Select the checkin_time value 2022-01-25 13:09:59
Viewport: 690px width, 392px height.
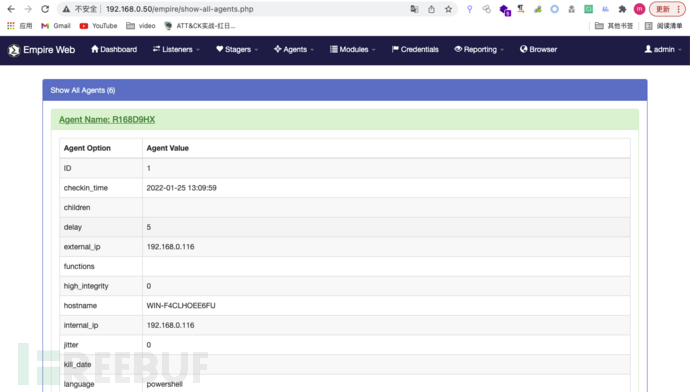(181, 188)
